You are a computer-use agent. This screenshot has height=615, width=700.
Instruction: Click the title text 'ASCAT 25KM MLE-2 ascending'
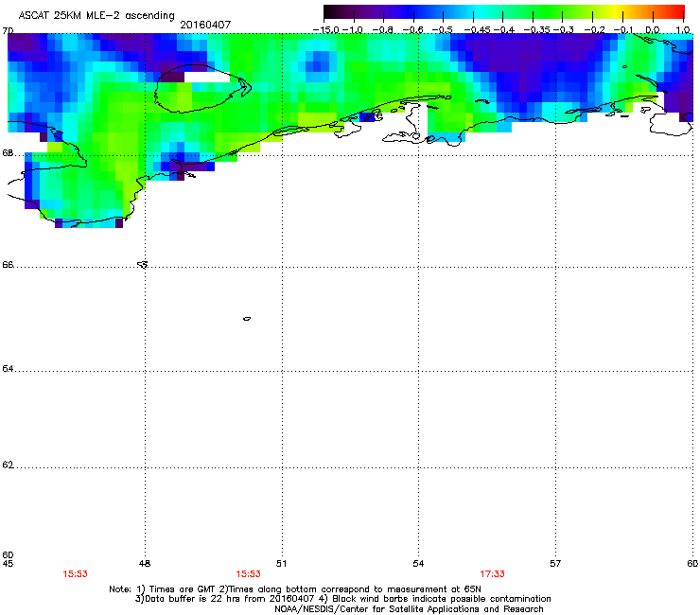pyautogui.click(x=96, y=16)
